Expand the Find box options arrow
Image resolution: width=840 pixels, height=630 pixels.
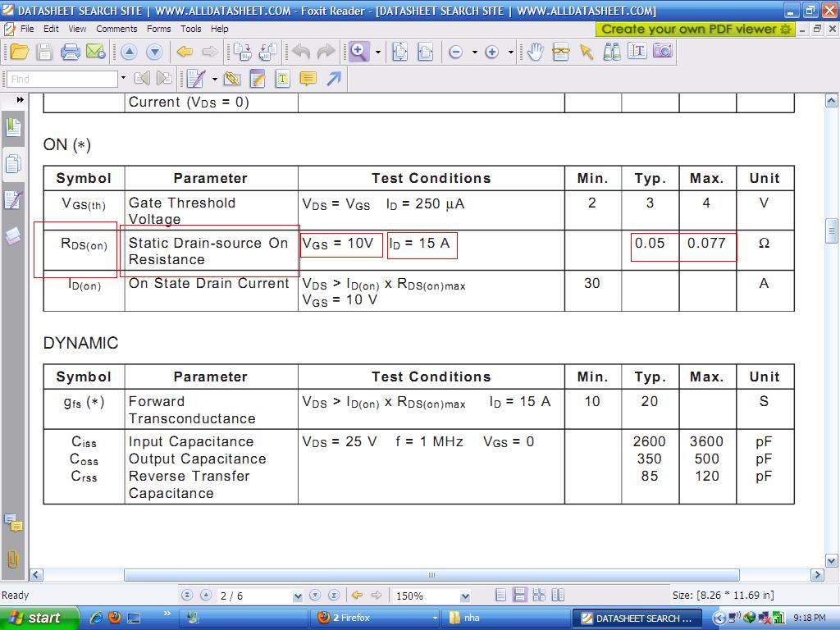[x=123, y=79]
